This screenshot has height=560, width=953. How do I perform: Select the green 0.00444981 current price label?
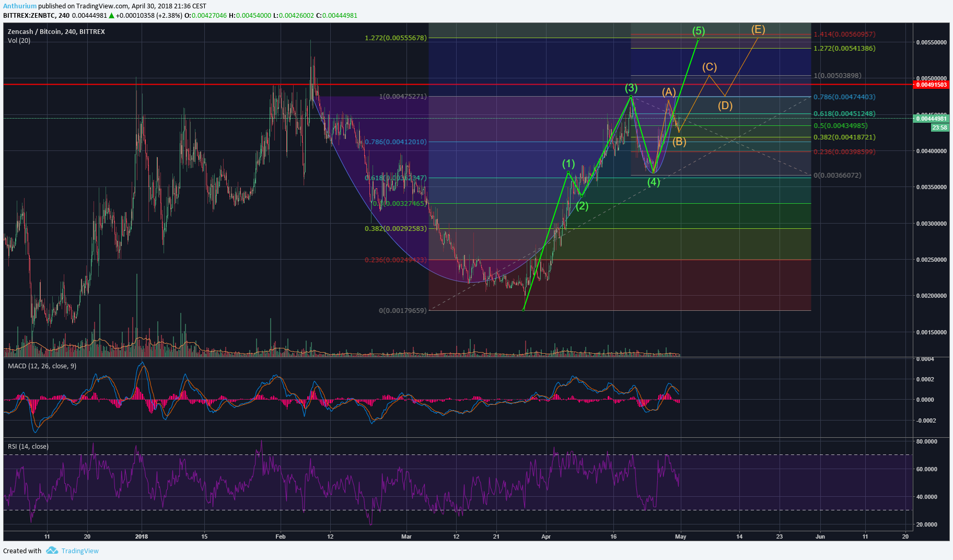tap(932, 119)
